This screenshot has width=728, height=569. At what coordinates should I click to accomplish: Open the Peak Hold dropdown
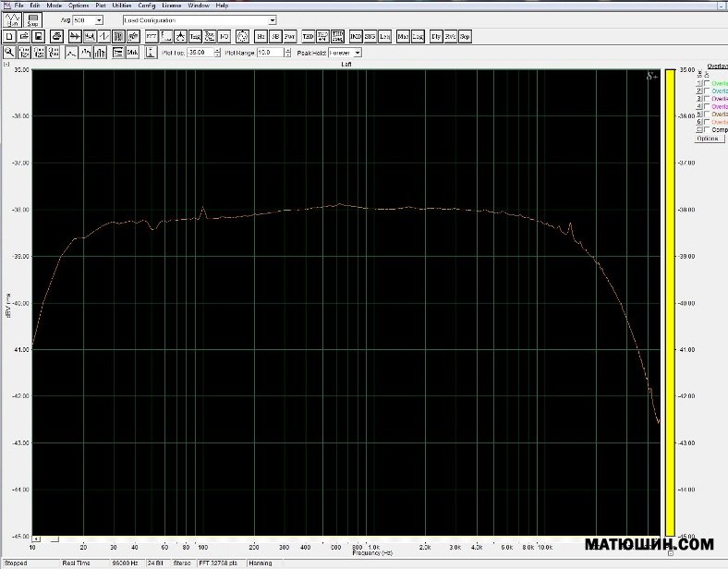(358, 53)
